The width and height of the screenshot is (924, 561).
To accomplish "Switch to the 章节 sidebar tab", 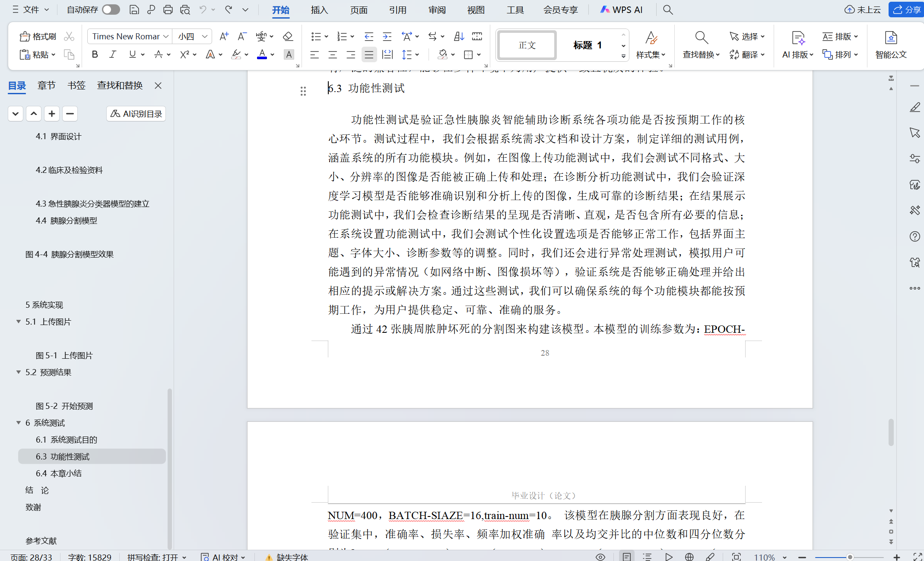I will click(x=46, y=86).
